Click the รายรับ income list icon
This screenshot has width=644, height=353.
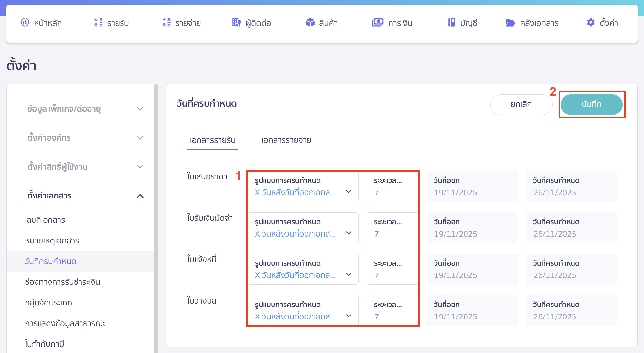98,22
